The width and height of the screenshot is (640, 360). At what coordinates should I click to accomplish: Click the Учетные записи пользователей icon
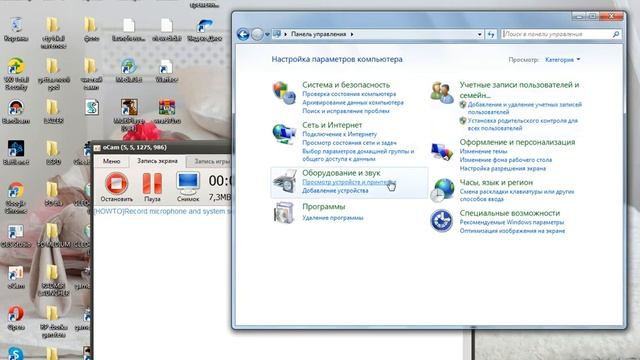click(x=442, y=93)
